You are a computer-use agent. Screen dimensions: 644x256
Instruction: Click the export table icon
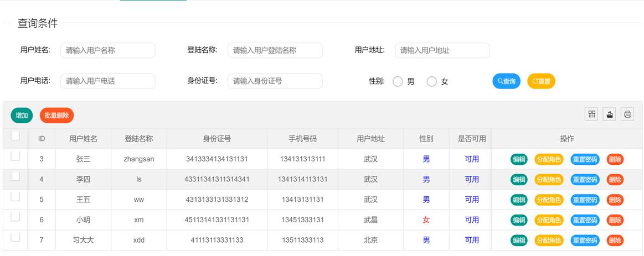609,114
